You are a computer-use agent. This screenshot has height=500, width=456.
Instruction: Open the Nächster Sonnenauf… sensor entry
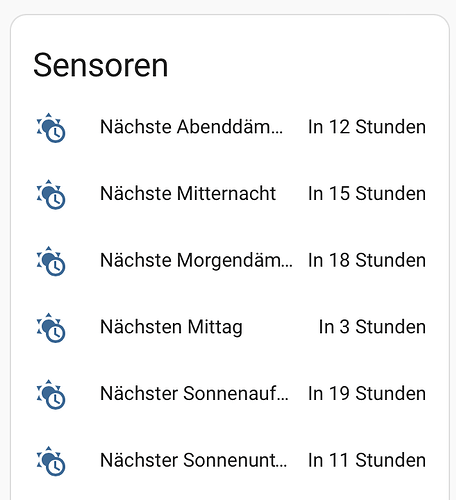194,394
